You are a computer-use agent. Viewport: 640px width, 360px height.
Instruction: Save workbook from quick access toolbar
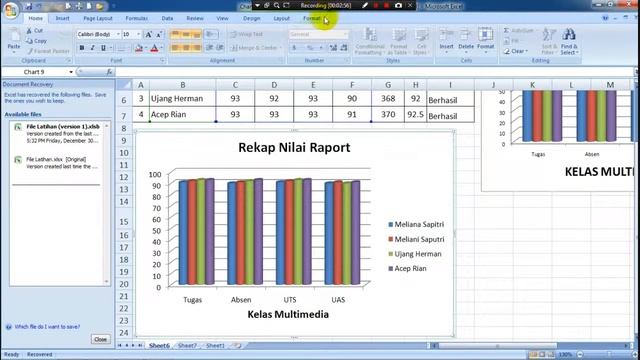29,6
